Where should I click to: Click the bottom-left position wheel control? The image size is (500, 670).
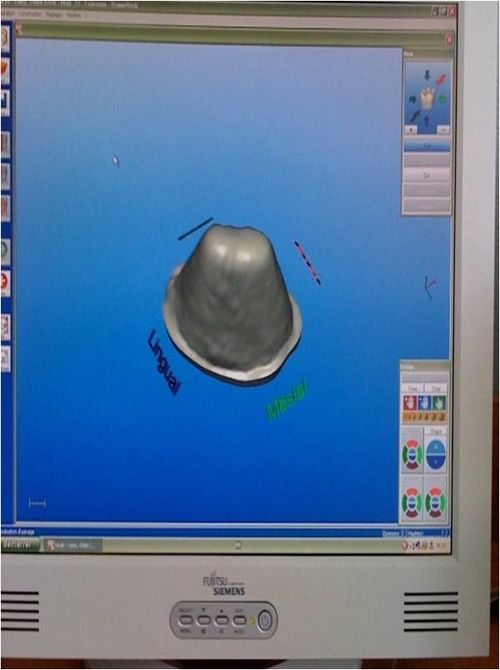click(x=412, y=502)
